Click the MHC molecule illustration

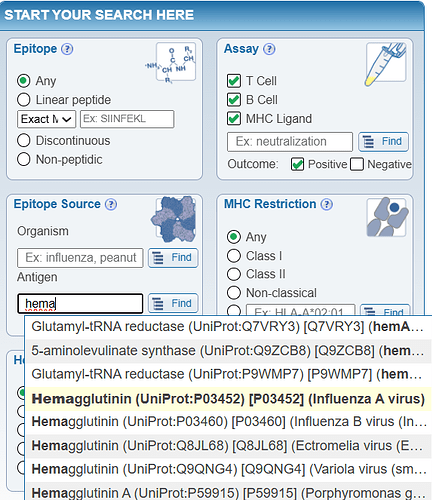pyautogui.click(x=387, y=217)
